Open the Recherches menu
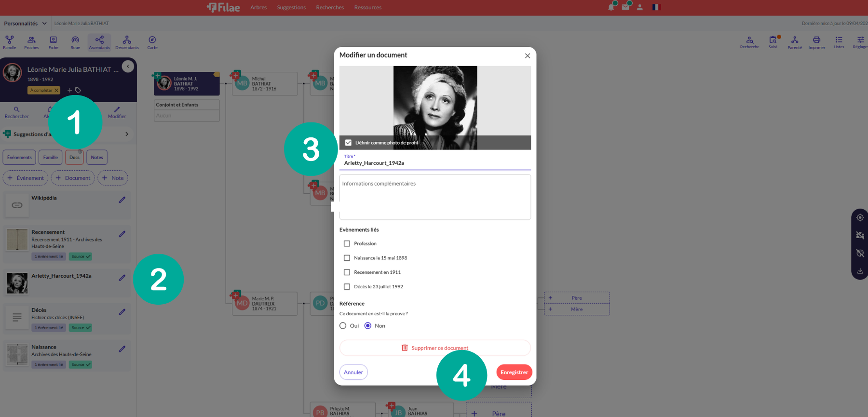868x417 pixels. (330, 7)
